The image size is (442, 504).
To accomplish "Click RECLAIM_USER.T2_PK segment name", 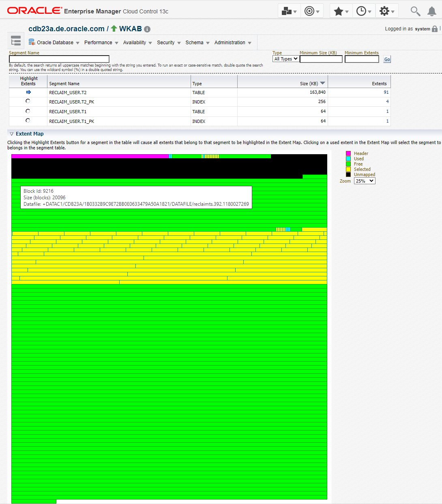I will [72, 102].
